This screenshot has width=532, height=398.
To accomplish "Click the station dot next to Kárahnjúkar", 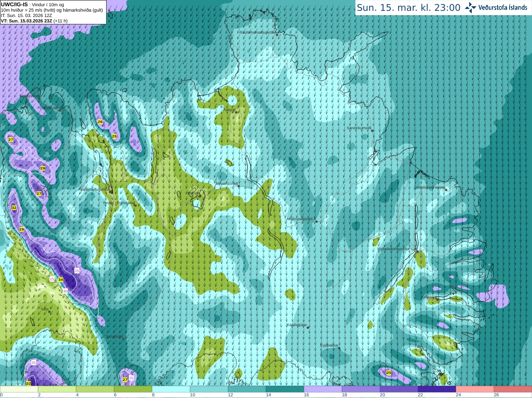I will click(308, 327).
